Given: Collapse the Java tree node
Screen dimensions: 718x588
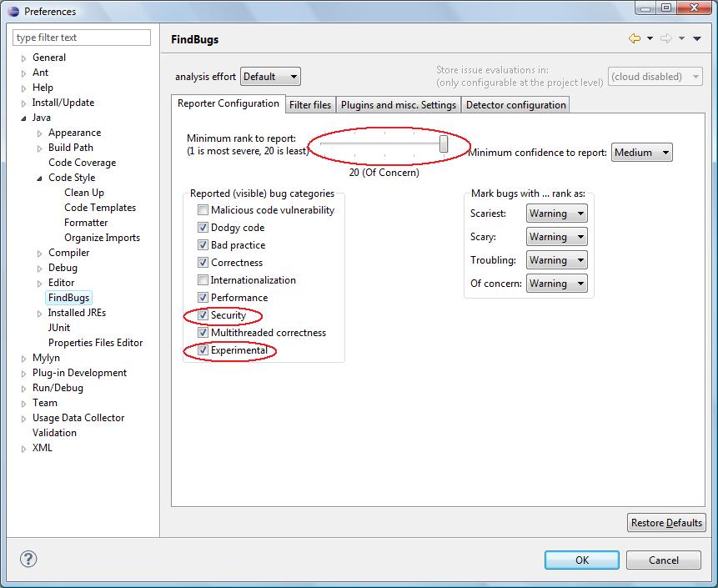Looking at the screenshot, I should point(24,118).
